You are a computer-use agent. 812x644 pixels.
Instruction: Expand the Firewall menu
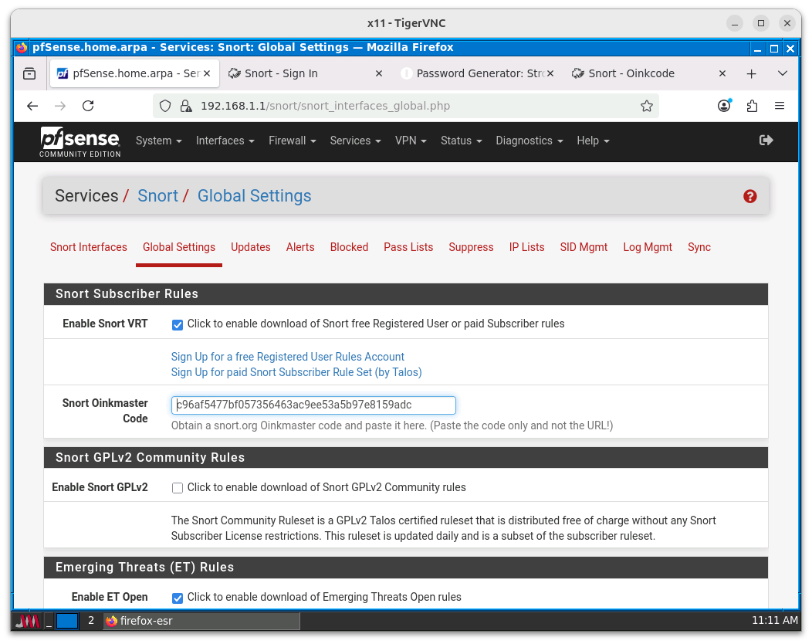pos(292,141)
